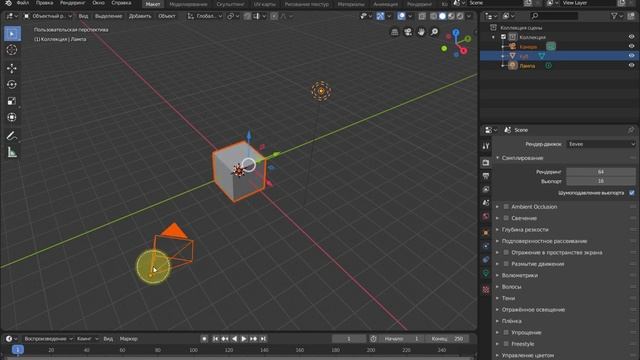
Task: Click Маркер in the timeline header
Action: pyautogui.click(x=129, y=339)
